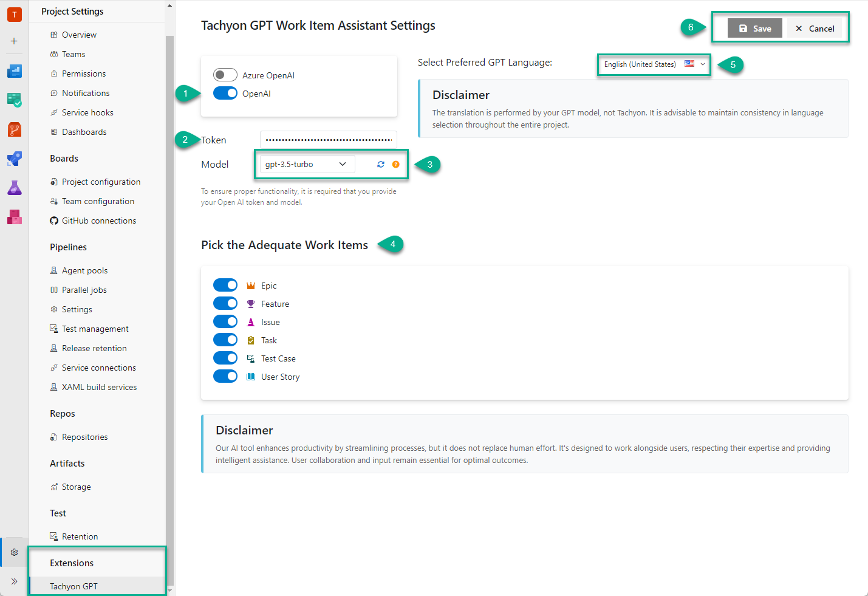Open the gpt-3.5-turbo model dropdown
Screen dimensions: 868x596
pos(306,164)
